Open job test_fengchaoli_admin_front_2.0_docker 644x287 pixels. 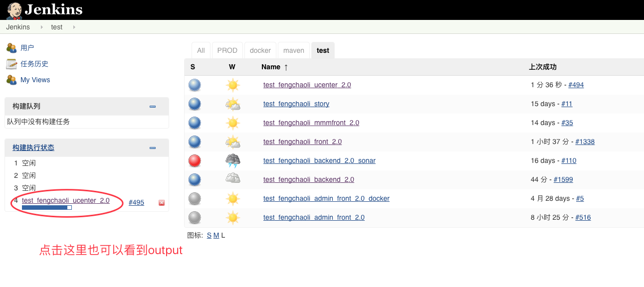tap(327, 198)
